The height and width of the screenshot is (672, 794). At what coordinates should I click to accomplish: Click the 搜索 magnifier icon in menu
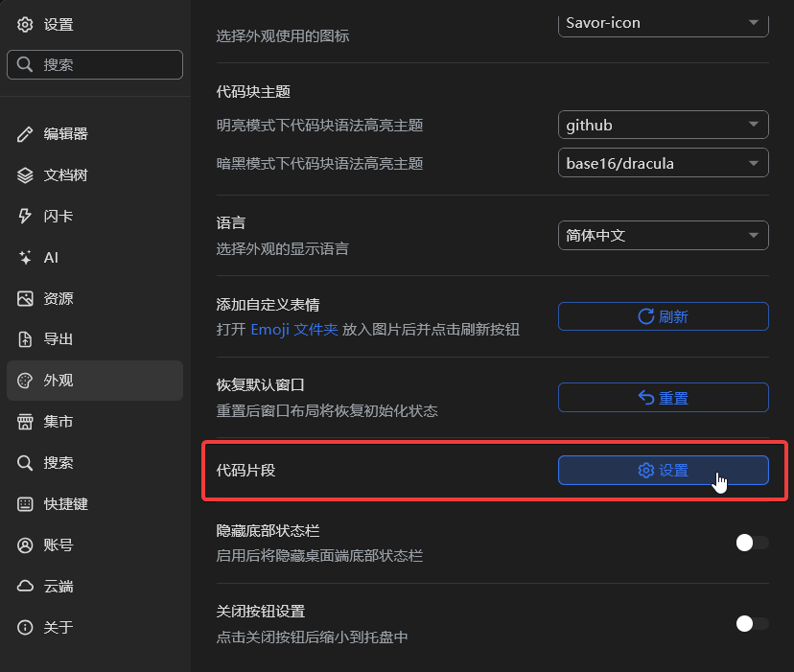(25, 462)
